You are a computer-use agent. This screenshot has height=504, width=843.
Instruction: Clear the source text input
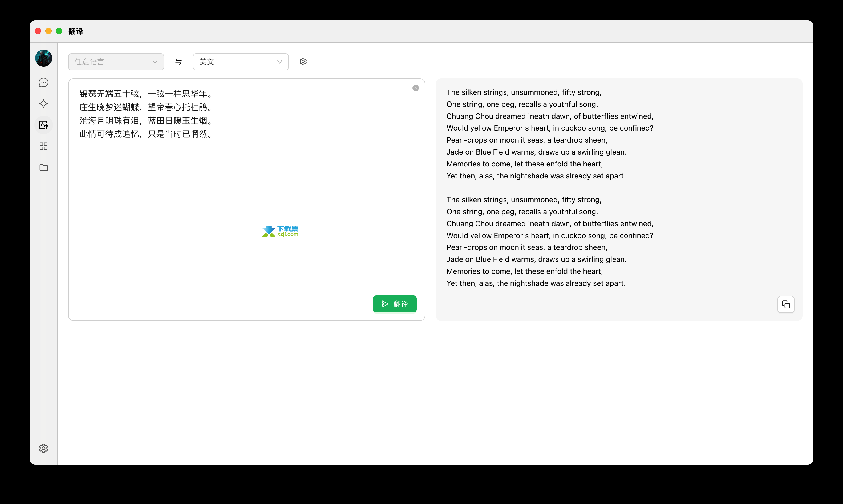[415, 88]
